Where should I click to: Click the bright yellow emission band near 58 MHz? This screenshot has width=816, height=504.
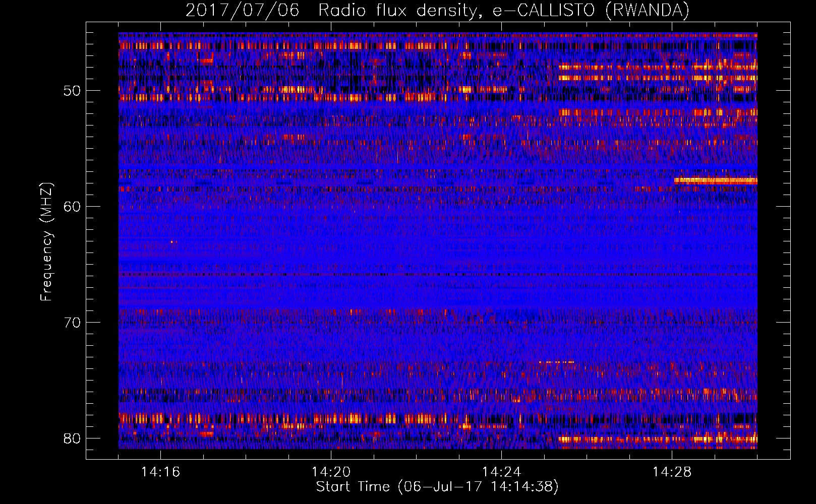[716, 180]
